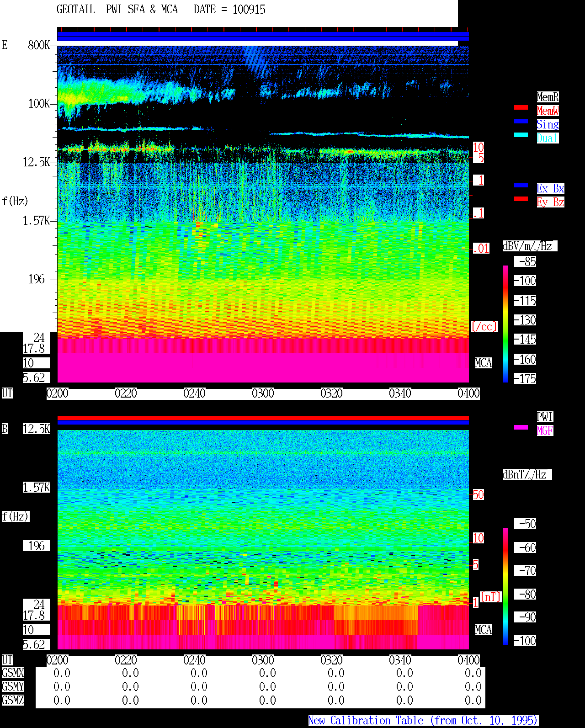Click the 'dBV/m/√Hz' unit label
The width and height of the screenshot is (585, 728).
(x=530, y=246)
